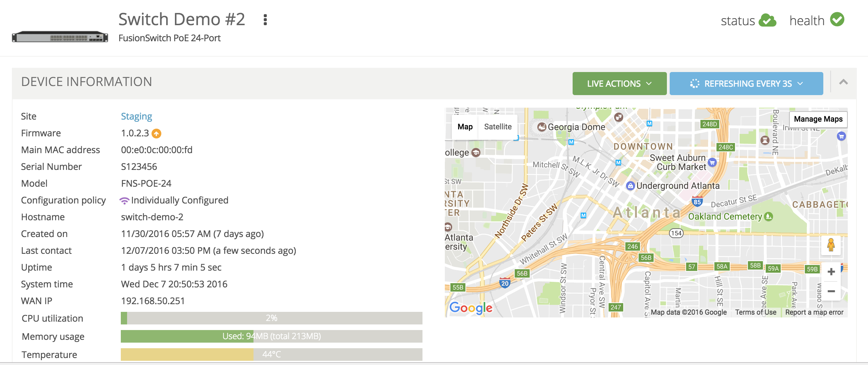This screenshot has height=365, width=868.
Task: Collapse the Device Information panel
Action: tap(844, 82)
